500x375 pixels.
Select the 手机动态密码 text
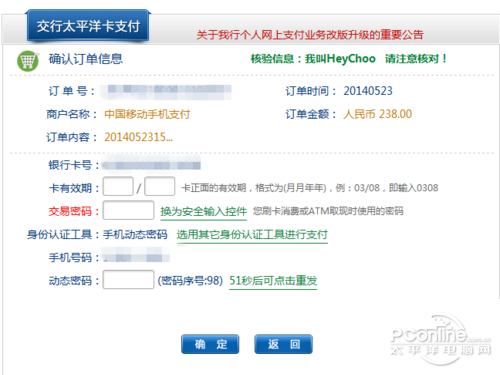pos(135,235)
